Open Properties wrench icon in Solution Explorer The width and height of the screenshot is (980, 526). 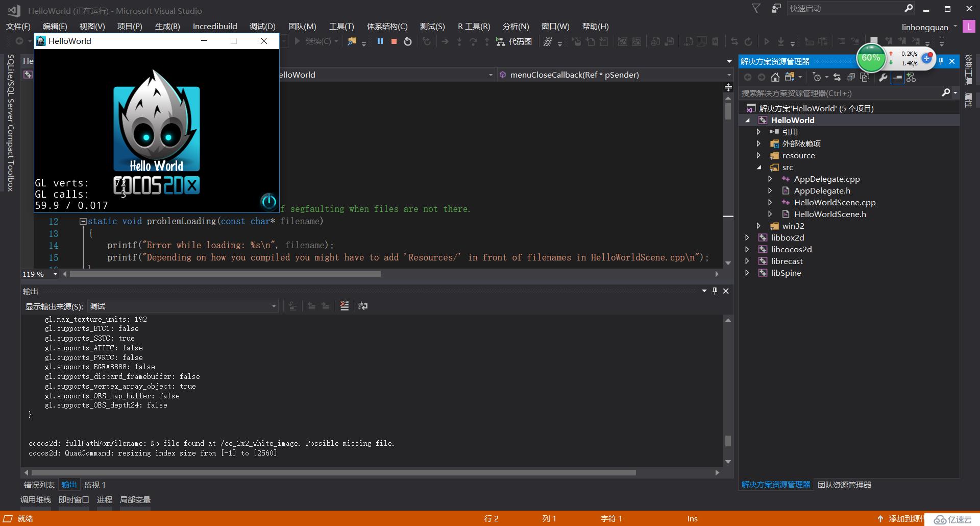[x=883, y=77]
